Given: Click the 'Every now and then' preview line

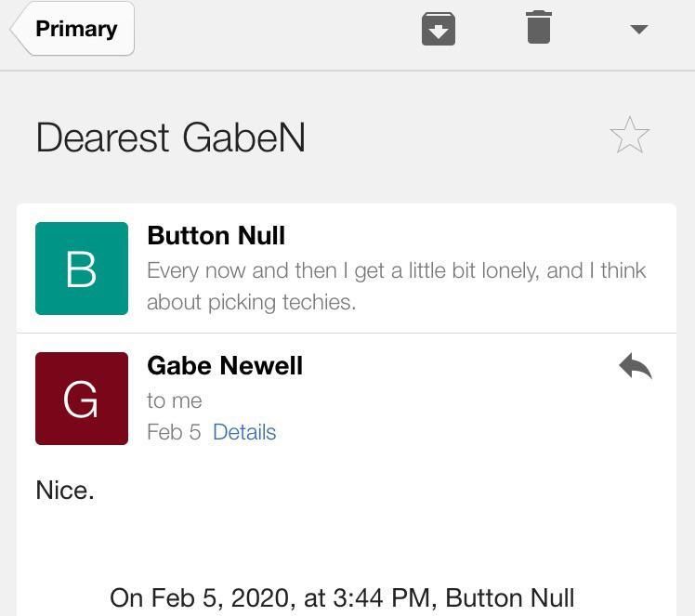Looking at the screenshot, I should 396,270.
